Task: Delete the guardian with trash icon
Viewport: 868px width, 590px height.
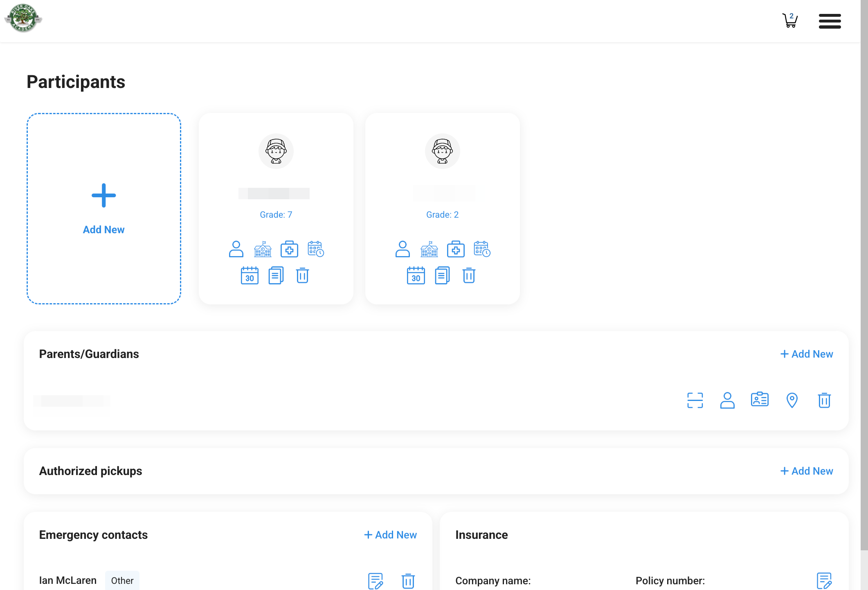Action: pyautogui.click(x=824, y=400)
